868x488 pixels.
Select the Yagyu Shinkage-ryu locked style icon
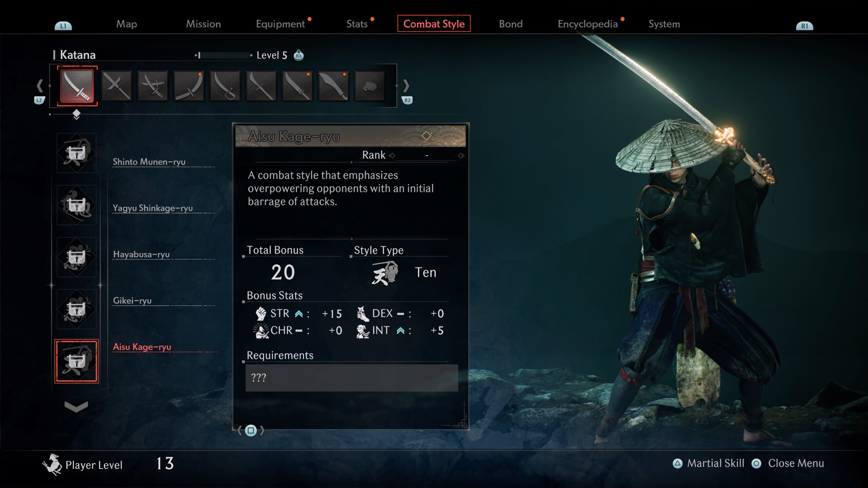click(x=77, y=205)
